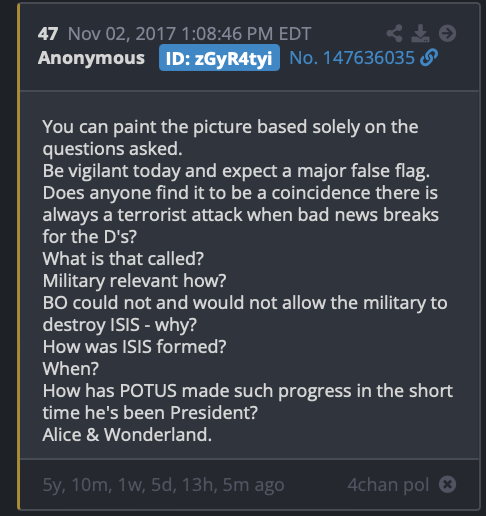Click the relative time '5y, 10m' footer text

[163, 485]
